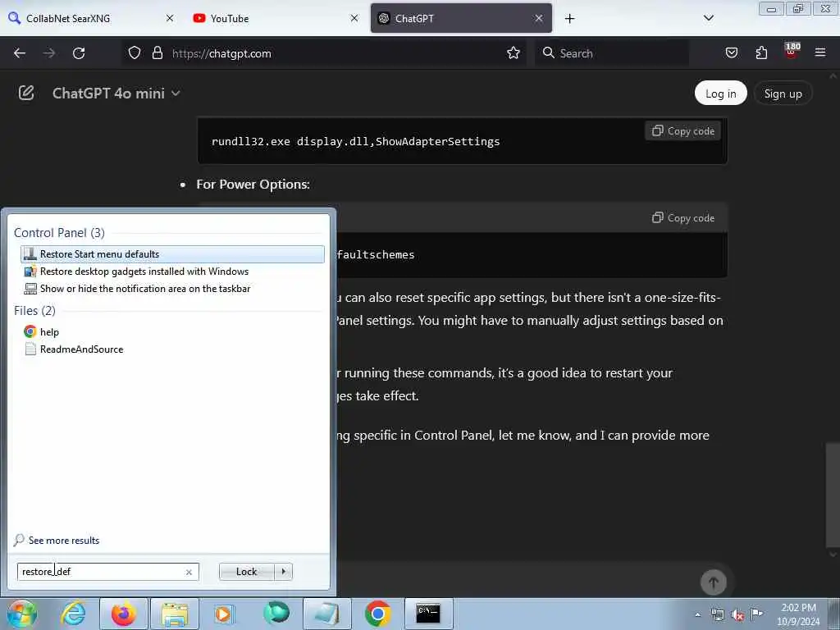The image size is (840, 630).
Task: Show site security lock info
Action: (x=157, y=53)
